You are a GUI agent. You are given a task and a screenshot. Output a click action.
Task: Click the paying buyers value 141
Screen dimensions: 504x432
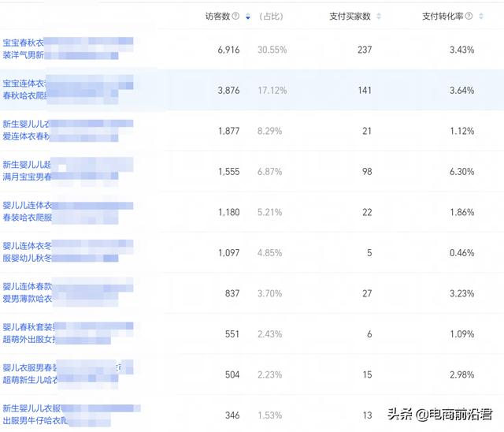(x=365, y=90)
